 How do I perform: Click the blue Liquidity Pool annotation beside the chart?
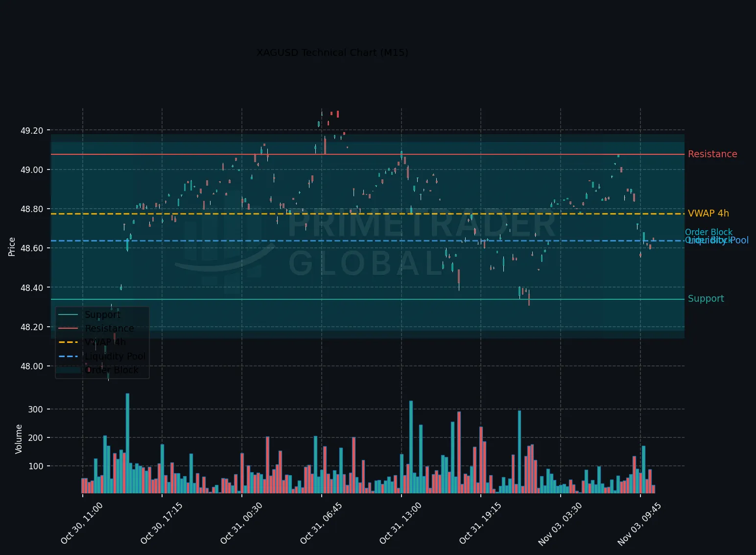[717, 241]
